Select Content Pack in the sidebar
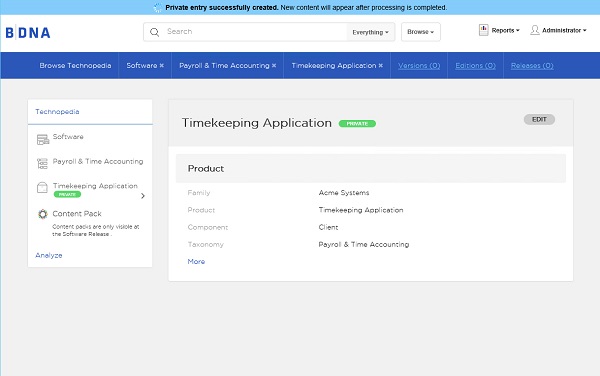The height and width of the screenshot is (376, 600). [77, 214]
